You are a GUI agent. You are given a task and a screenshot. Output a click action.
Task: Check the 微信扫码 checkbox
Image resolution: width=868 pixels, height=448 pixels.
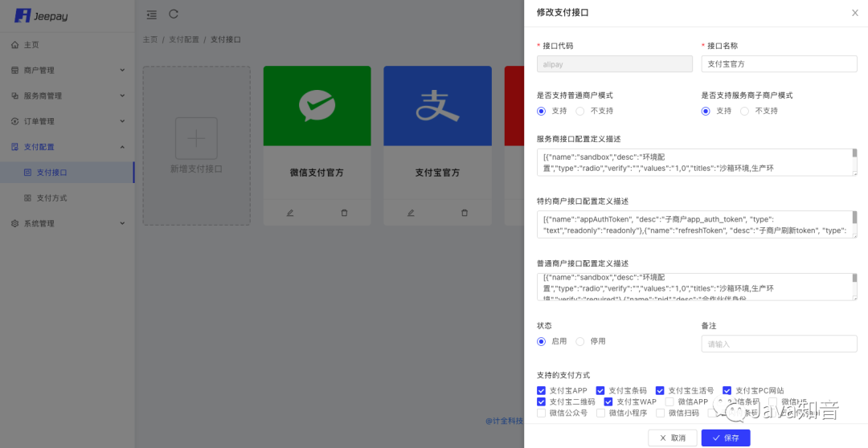pos(660,413)
